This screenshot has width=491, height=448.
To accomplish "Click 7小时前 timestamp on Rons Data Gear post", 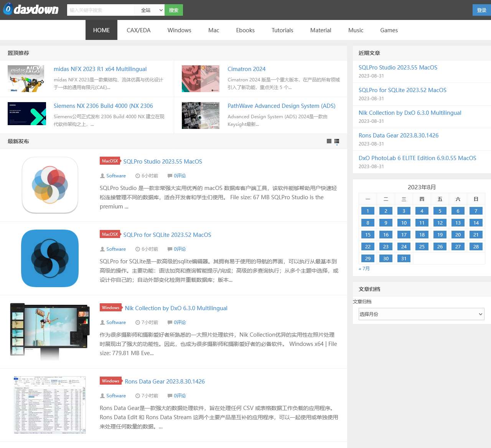I will pos(150,396).
